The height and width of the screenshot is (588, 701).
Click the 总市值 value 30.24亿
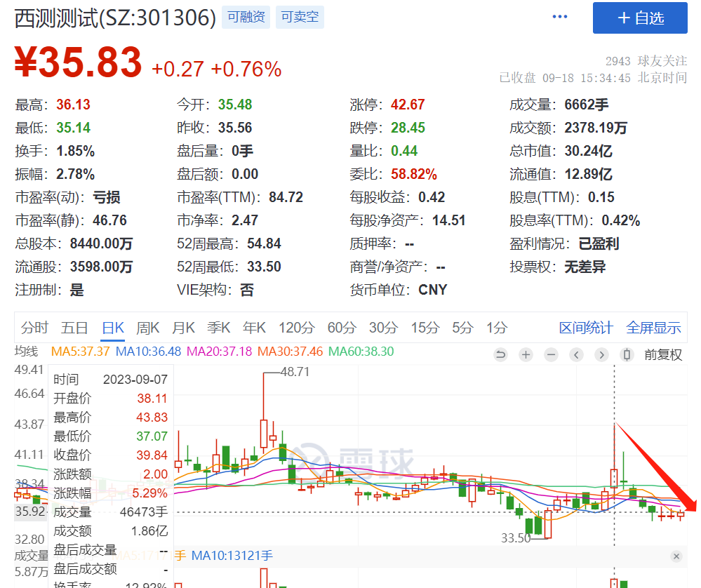[x=588, y=151]
